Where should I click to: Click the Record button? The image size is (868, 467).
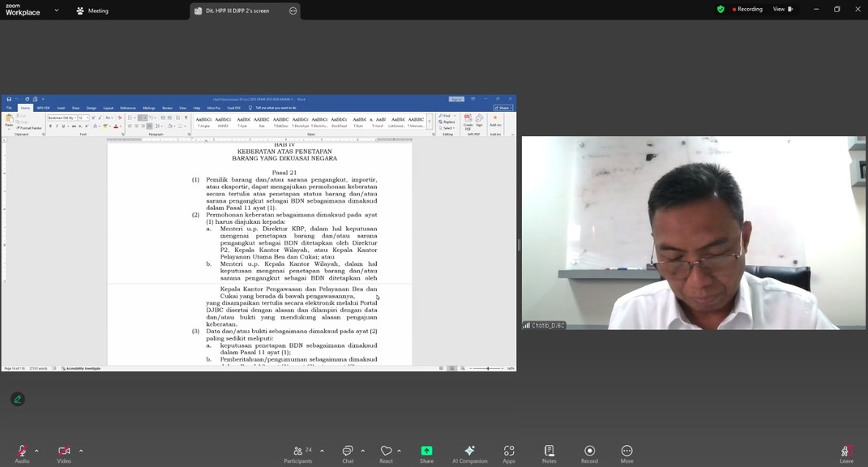[589, 454]
